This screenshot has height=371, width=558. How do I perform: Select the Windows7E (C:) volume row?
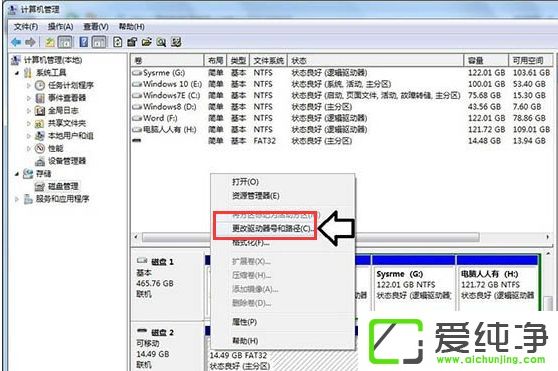coord(341,96)
